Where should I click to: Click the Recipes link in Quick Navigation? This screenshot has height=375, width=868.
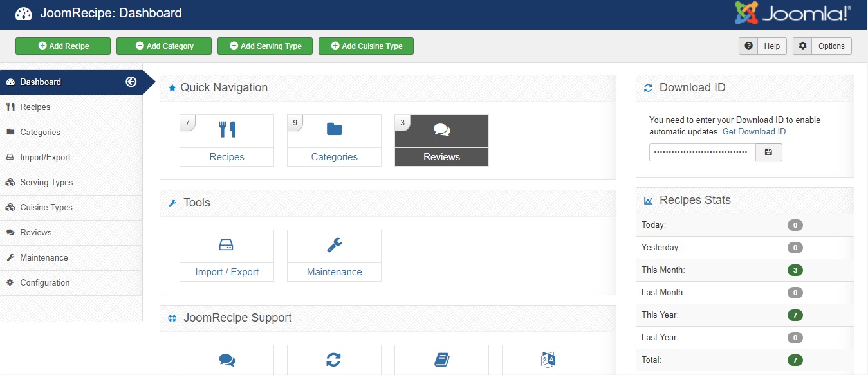[226, 157]
